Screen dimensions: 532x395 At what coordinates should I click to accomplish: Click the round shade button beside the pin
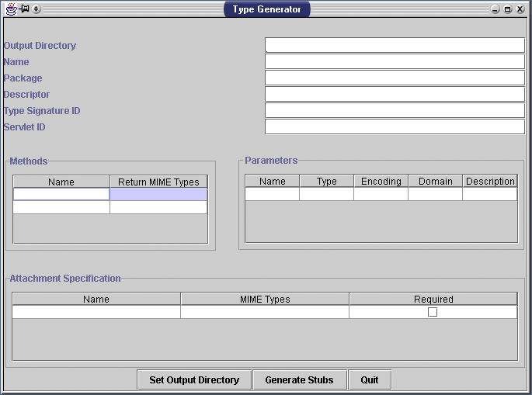tap(37, 9)
